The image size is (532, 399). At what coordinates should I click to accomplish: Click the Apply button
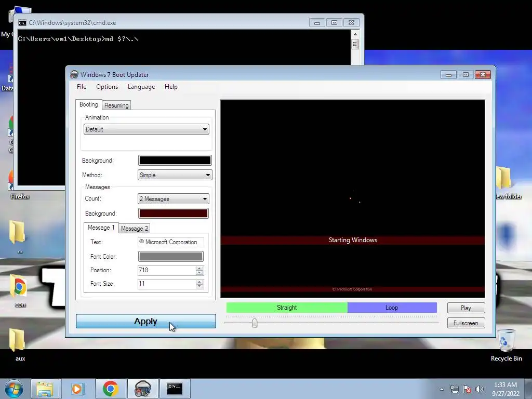tap(146, 321)
